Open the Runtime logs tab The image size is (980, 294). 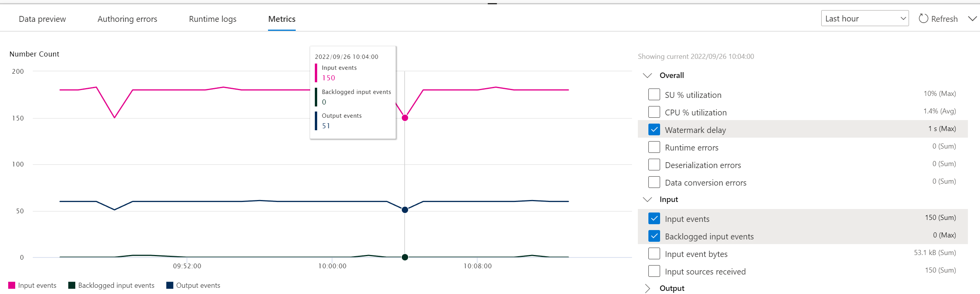point(213,19)
